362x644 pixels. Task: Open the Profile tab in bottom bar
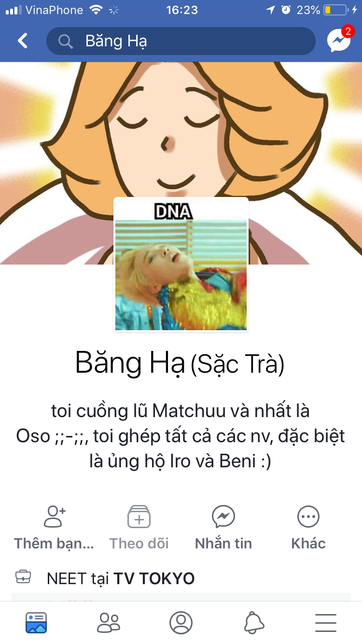point(181,623)
